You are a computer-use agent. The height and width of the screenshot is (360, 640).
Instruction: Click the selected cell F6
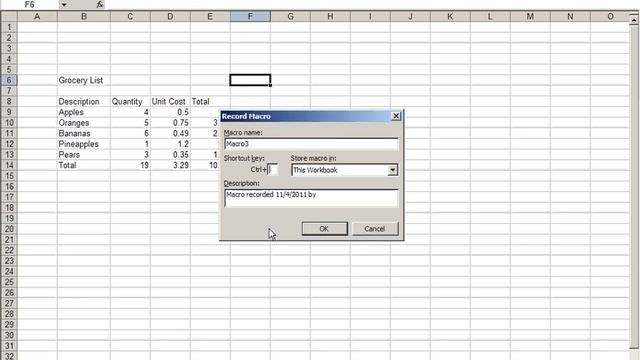[250, 80]
